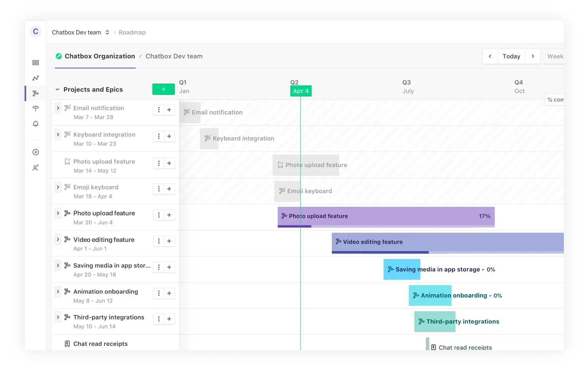Open the more options menu for Emoji keyboard
Viewport: 588px width, 370px height.
[159, 189]
